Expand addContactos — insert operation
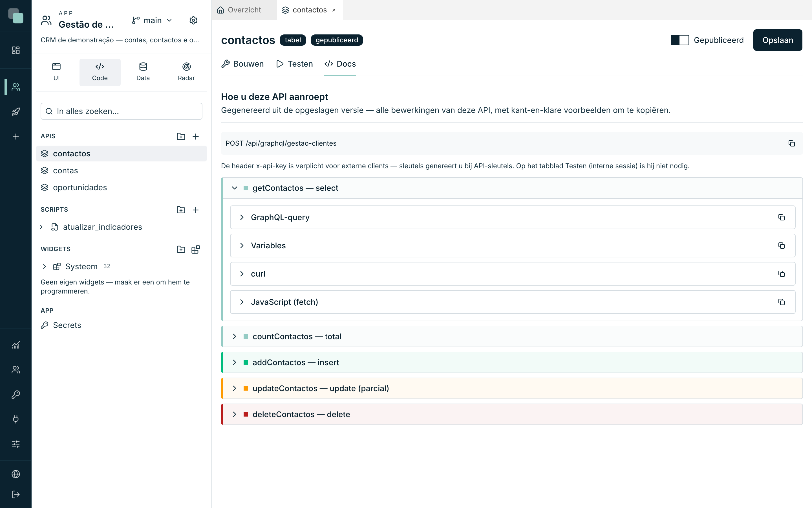This screenshot has width=812, height=508. pos(512,362)
